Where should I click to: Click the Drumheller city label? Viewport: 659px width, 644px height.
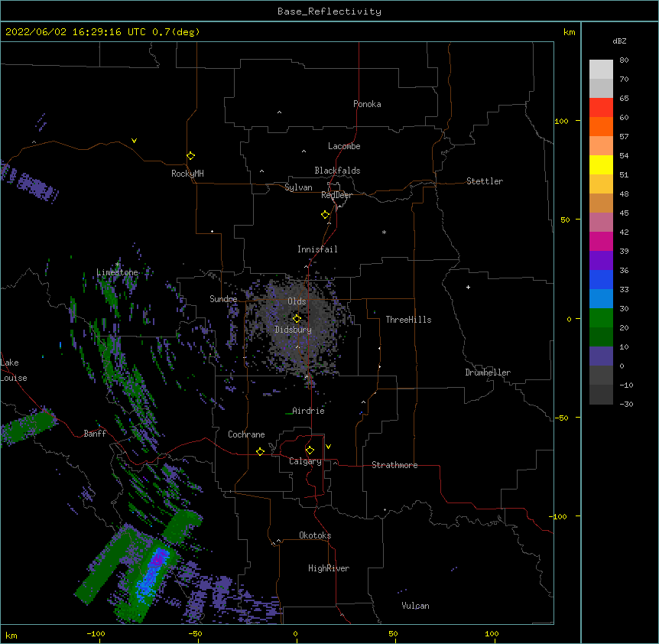(x=488, y=372)
